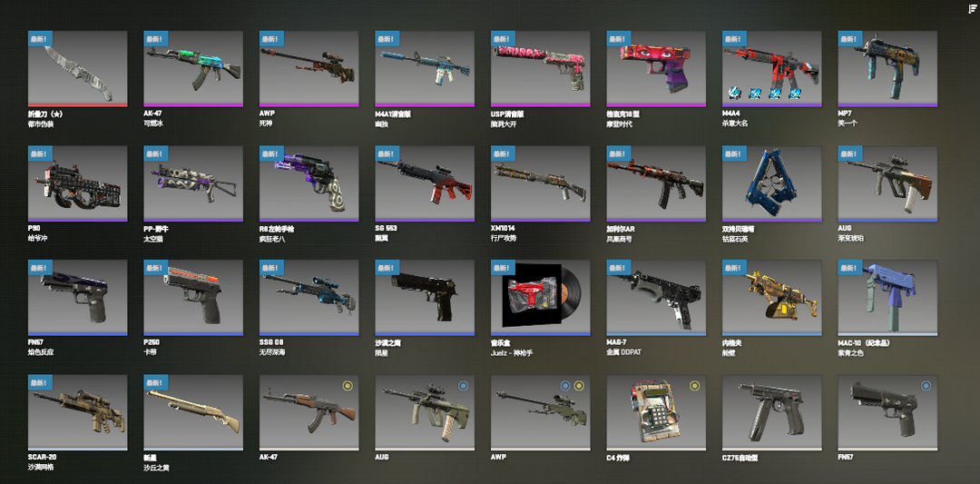Click the first sticker on the M4A4
This screenshot has width=980, height=484.
pyautogui.click(x=734, y=94)
